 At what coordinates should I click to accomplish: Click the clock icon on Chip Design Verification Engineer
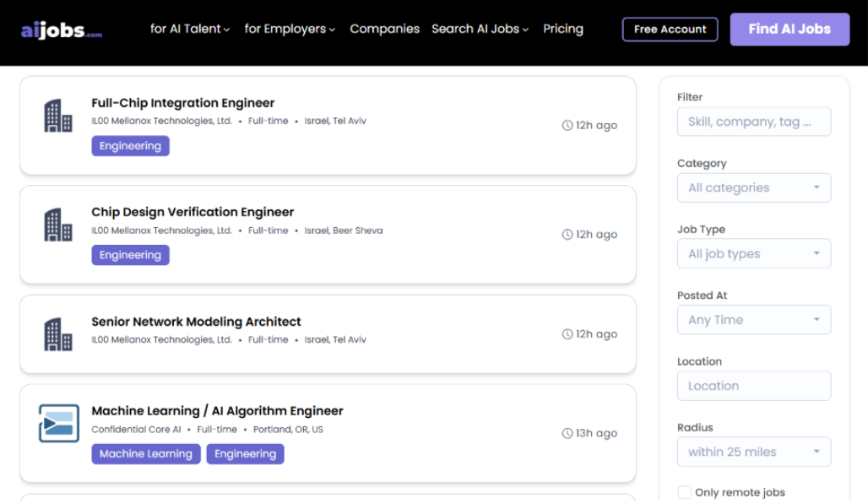point(567,235)
